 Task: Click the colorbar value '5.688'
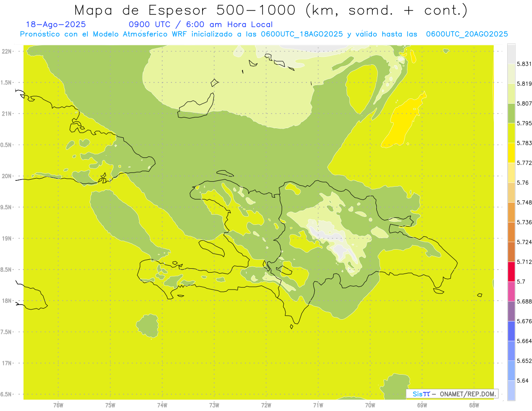click(x=524, y=301)
